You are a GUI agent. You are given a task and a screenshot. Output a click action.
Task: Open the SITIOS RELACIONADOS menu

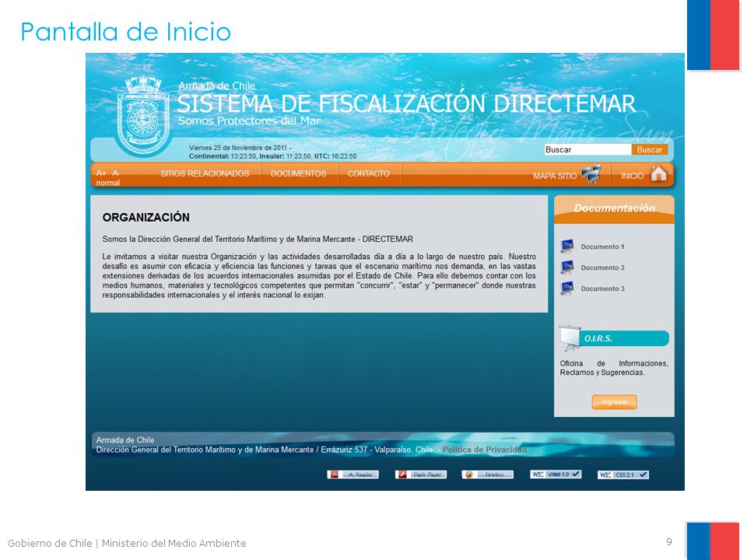coord(205,173)
